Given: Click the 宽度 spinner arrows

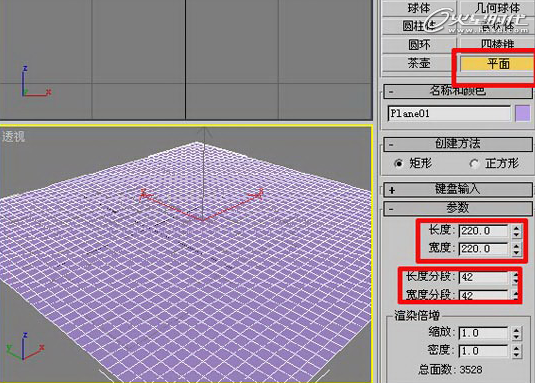Looking at the screenshot, I should coord(517,249).
